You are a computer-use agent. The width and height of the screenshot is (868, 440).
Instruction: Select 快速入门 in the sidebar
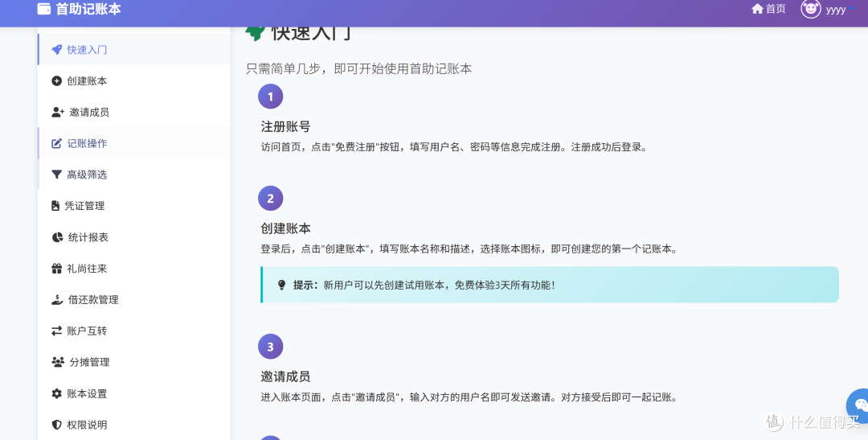click(x=134, y=50)
